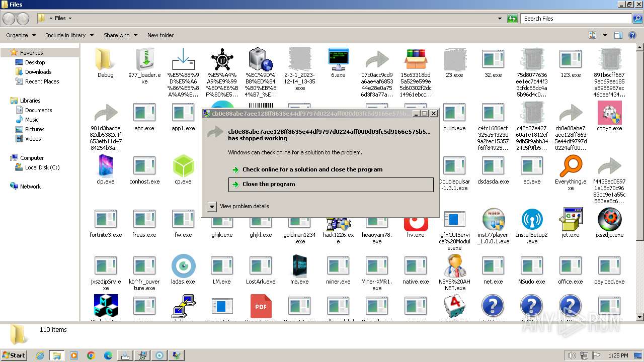Go back with the navigation arrow
The width and height of the screenshot is (644, 362).
click(9, 19)
